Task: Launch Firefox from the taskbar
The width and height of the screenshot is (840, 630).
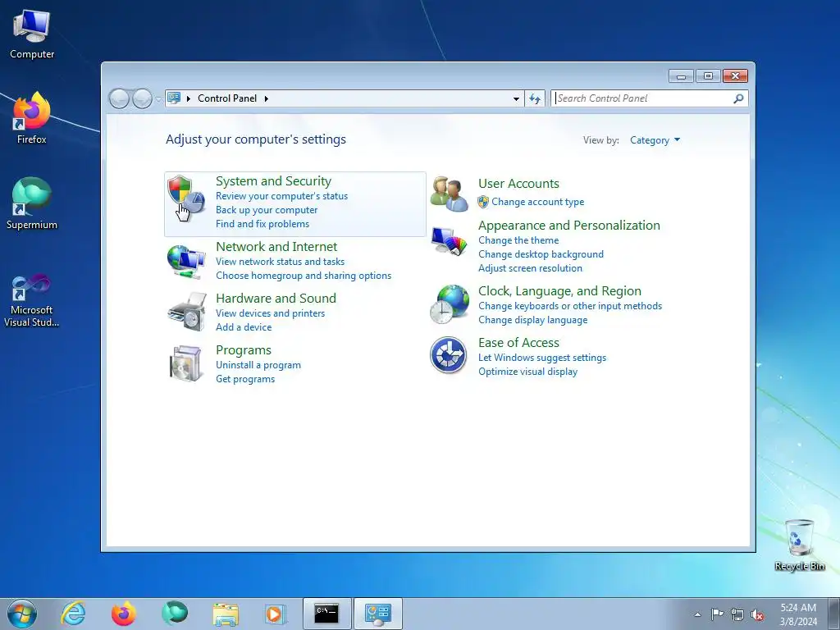Action: [123, 614]
